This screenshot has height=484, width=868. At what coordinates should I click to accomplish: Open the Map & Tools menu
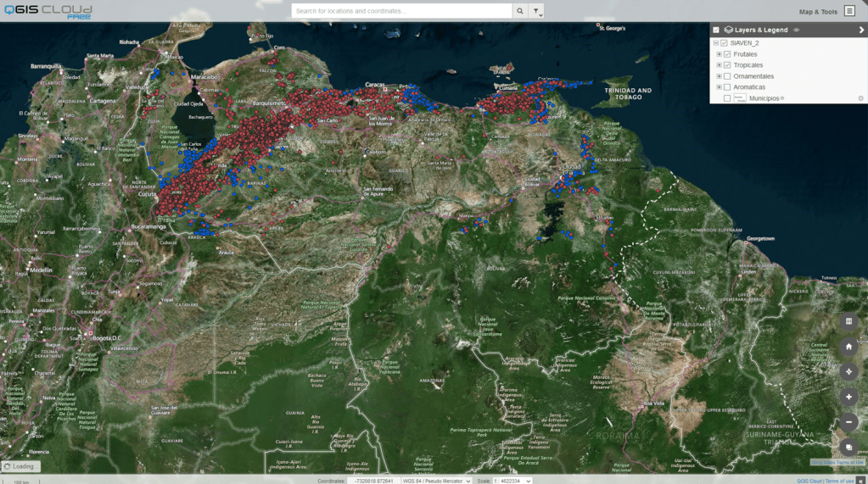pyautogui.click(x=818, y=12)
